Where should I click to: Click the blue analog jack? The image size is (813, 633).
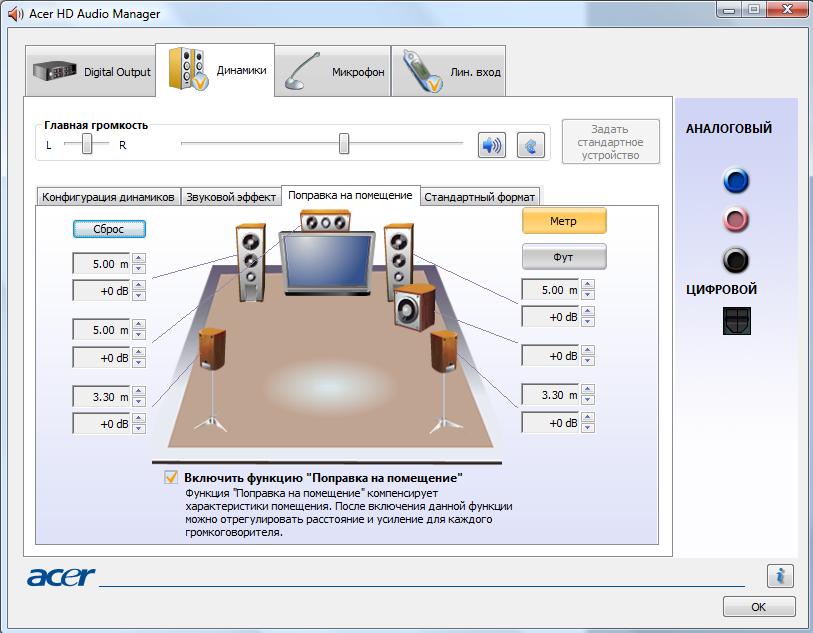pos(736,180)
